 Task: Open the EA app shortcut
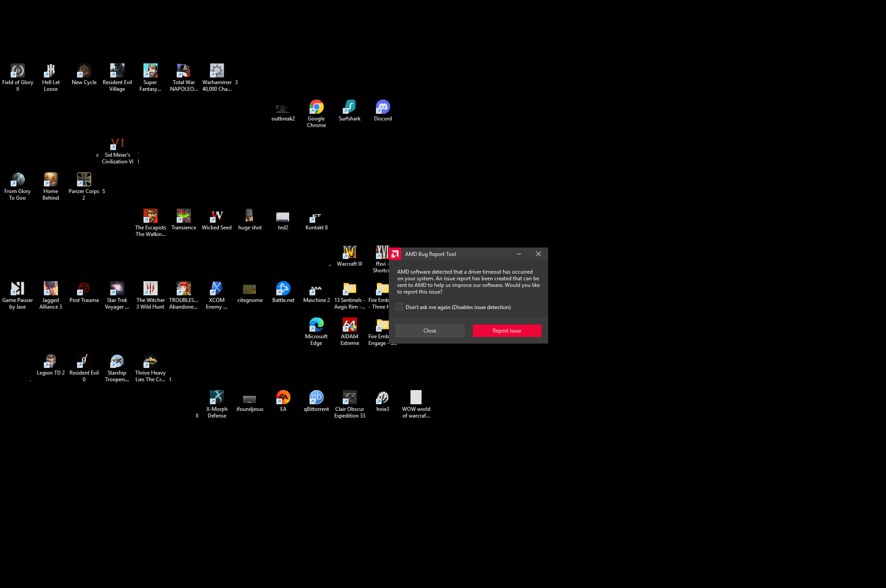(x=283, y=398)
